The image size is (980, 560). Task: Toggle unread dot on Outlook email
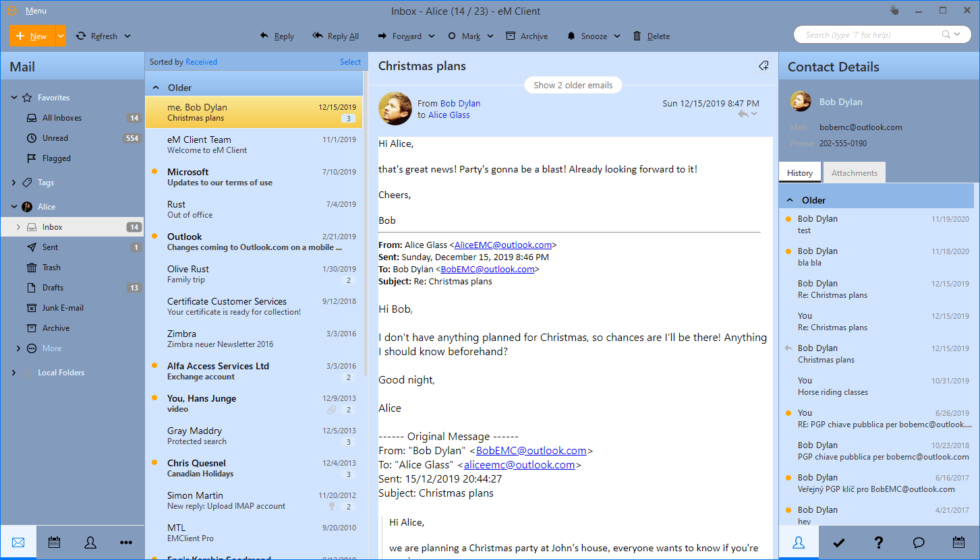tap(155, 237)
